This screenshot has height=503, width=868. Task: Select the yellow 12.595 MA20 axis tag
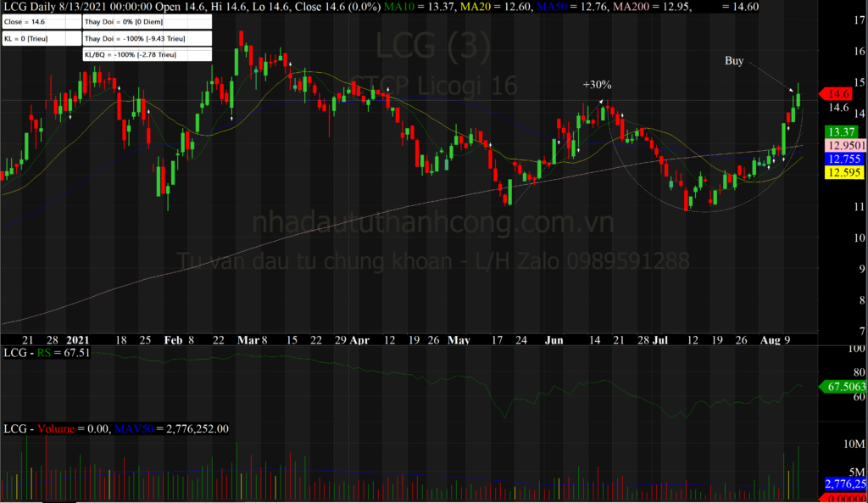pos(839,172)
